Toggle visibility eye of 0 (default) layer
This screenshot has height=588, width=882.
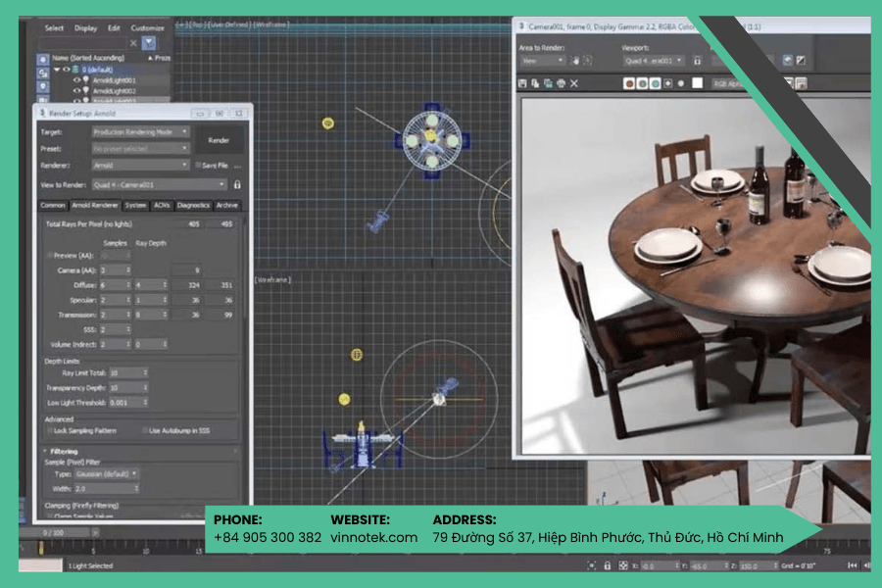[x=66, y=70]
